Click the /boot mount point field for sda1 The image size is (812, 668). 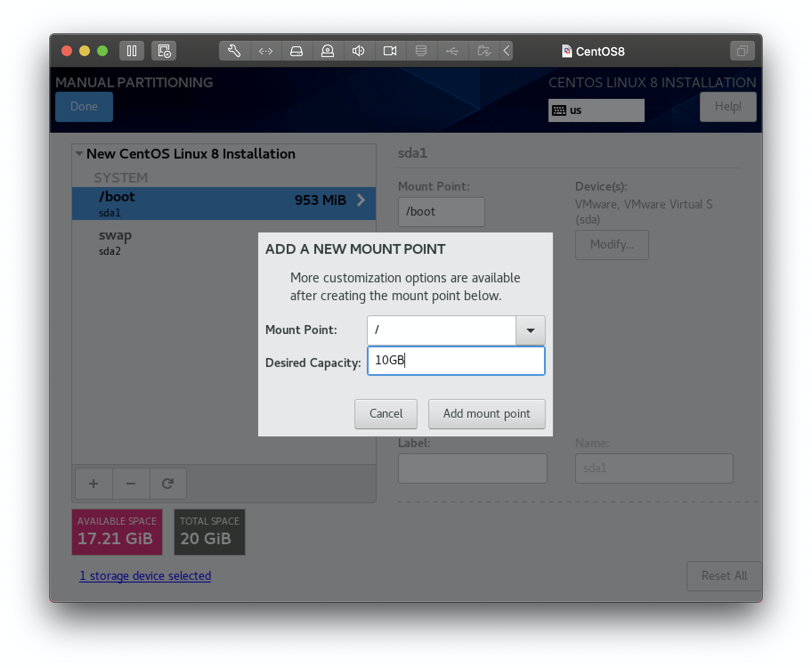click(441, 212)
